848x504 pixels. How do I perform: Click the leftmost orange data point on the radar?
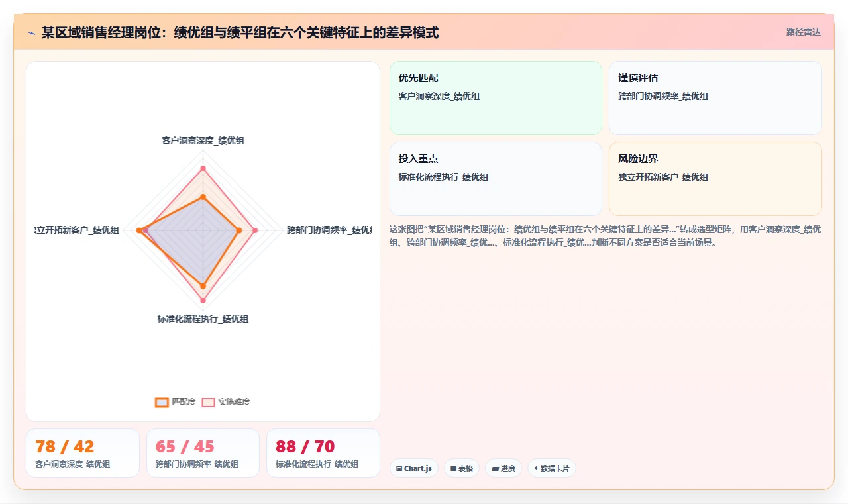(x=139, y=230)
